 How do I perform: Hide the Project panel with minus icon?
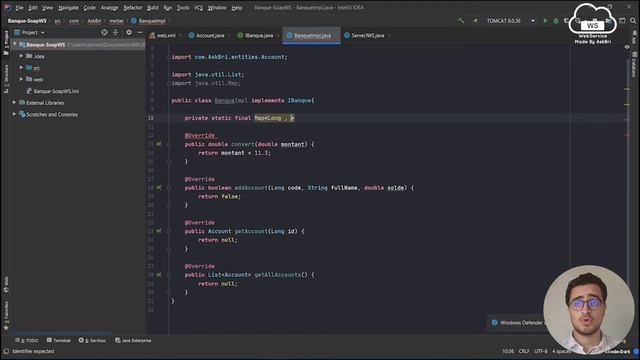click(140, 32)
